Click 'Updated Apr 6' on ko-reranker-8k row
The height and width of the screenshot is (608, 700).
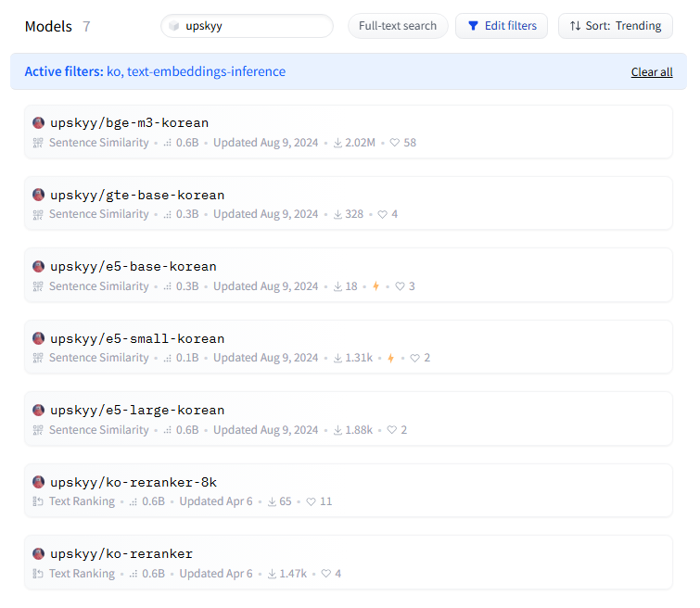216,501
